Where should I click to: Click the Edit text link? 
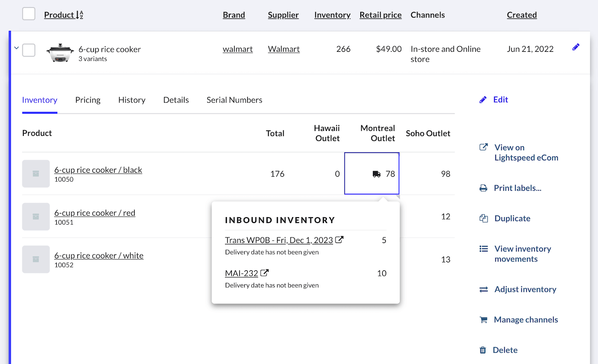[501, 100]
